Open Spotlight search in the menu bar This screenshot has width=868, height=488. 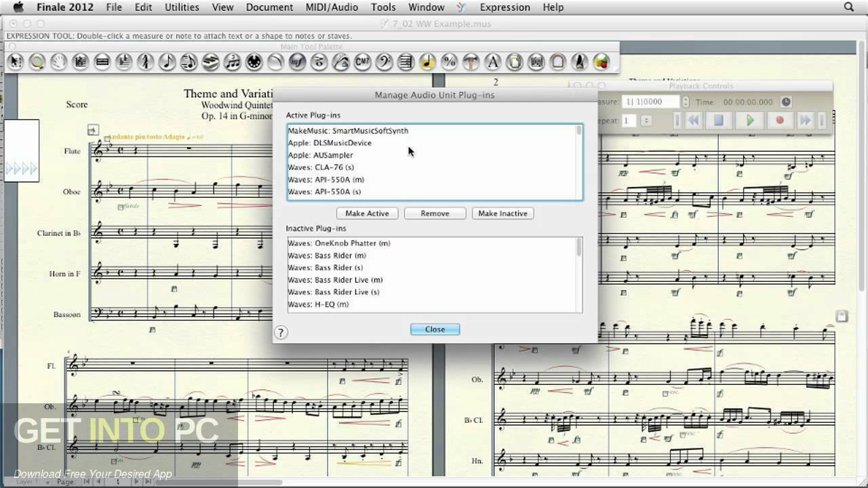[848, 7]
